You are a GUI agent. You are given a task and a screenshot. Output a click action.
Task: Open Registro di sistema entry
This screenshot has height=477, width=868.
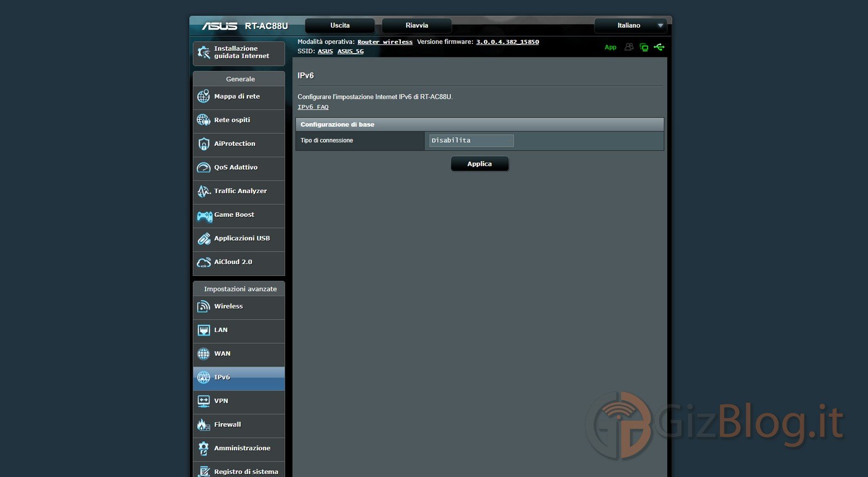tap(239, 470)
